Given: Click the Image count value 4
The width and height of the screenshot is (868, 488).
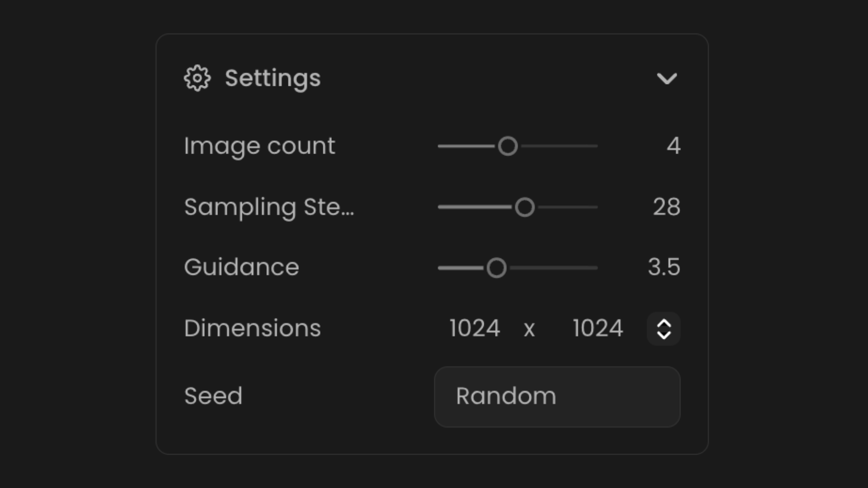Looking at the screenshot, I should 673,146.
